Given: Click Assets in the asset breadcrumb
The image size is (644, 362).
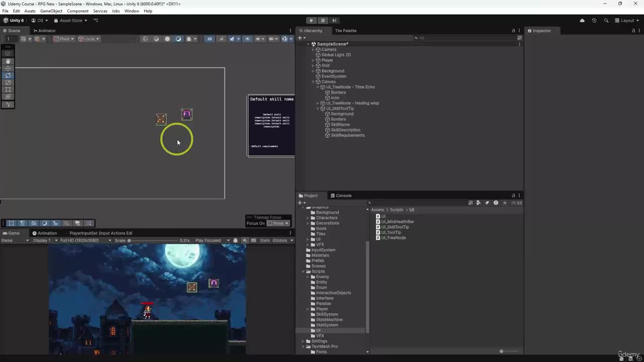Looking at the screenshot, I should pos(377,210).
